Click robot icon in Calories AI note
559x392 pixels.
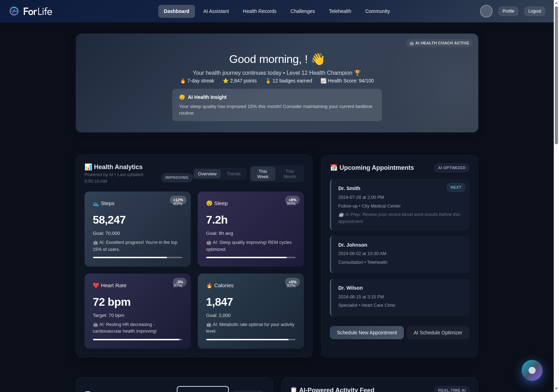[x=209, y=325]
